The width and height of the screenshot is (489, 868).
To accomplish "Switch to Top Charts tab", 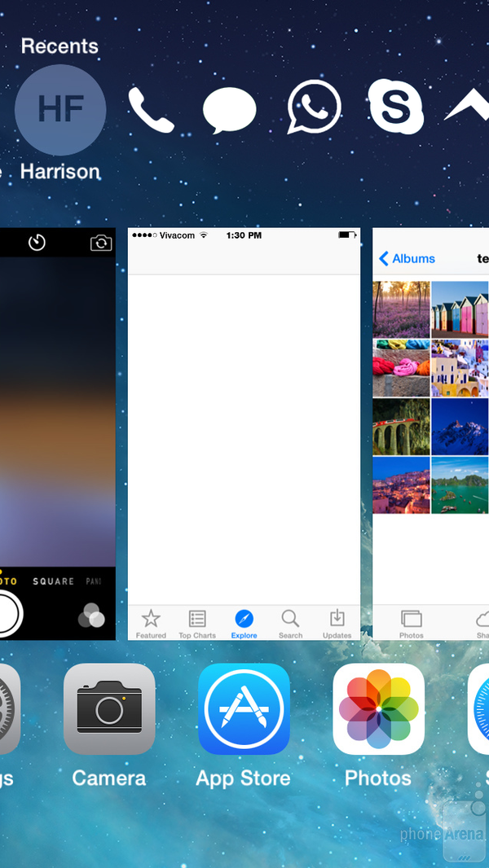I will click(197, 624).
